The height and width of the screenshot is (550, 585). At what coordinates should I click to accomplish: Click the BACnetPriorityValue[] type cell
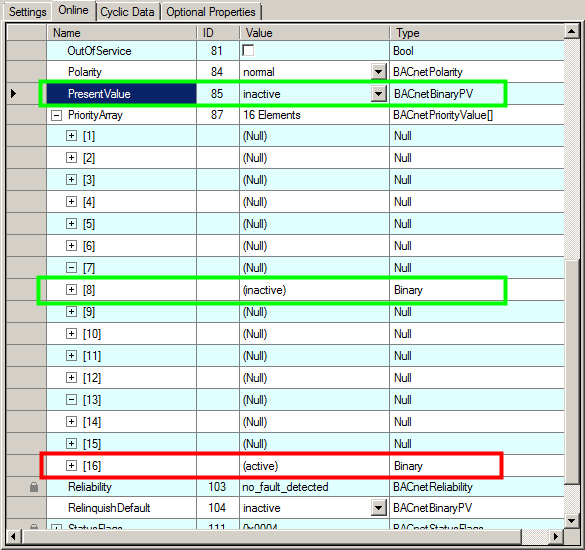[x=477, y=115]
